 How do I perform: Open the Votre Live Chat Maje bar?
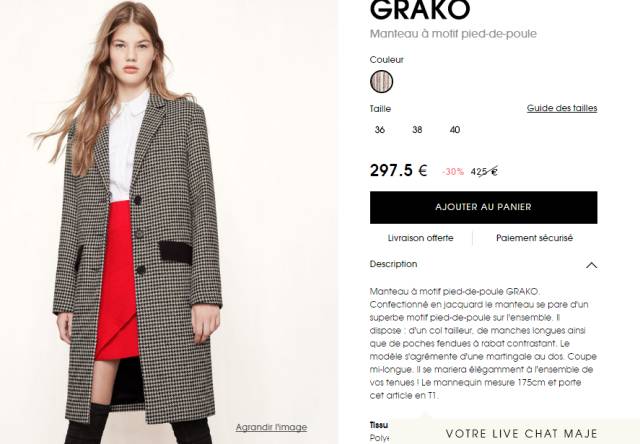pos(522,433)
